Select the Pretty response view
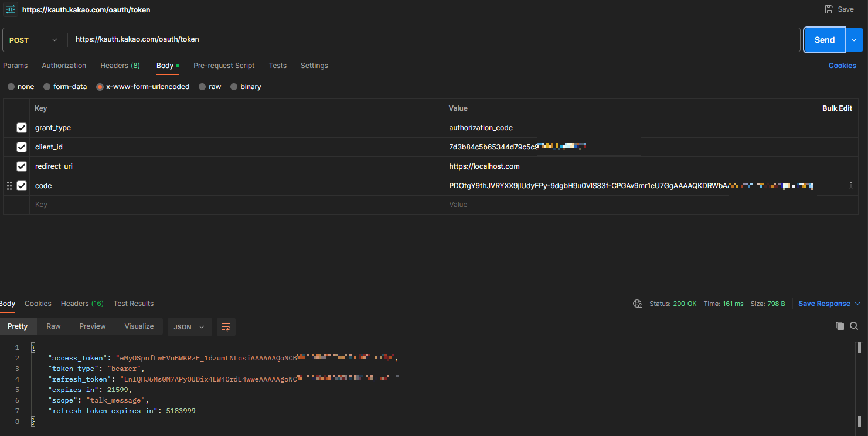 pos(18,326)
